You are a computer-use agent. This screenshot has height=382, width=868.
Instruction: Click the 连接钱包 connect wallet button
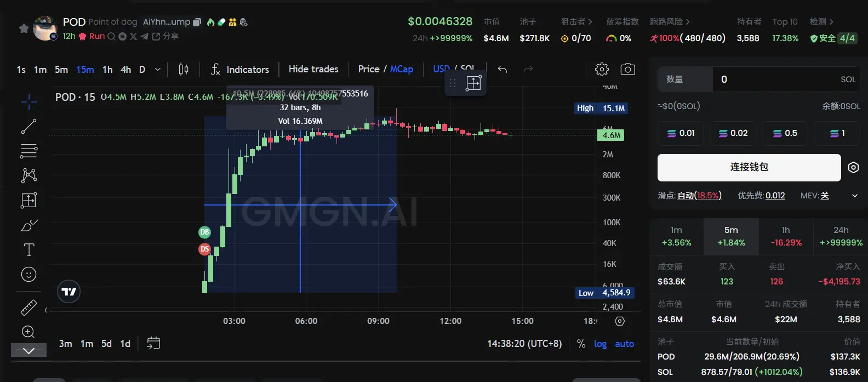[x=749, y=167]
